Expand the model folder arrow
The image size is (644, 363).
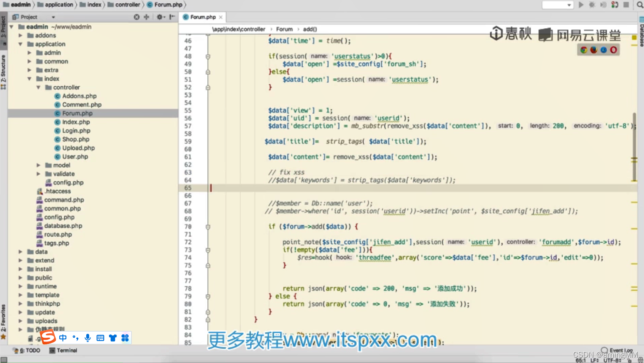38,165
